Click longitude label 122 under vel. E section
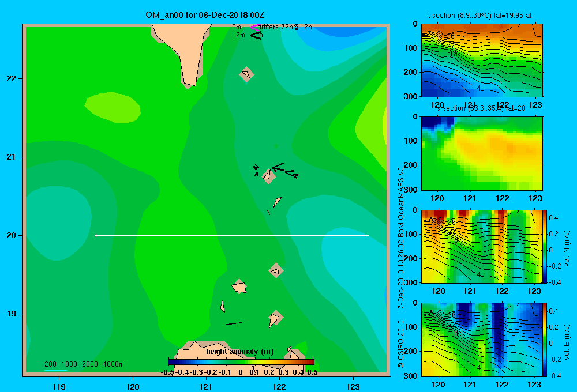Image resolution: width=577 pixels, height=392 pixels. (502, 385)
